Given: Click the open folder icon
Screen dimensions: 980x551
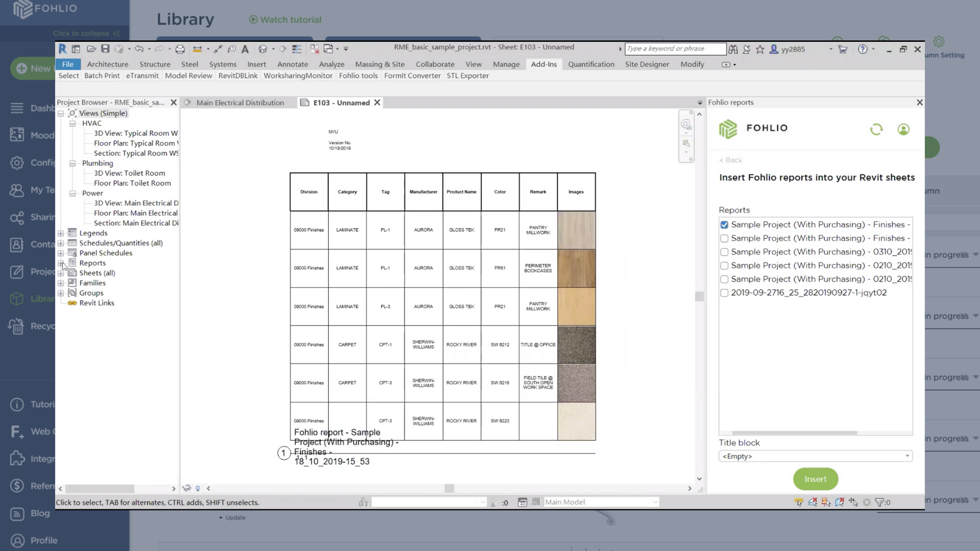Looking at the screenshot, I should tap(91, 49).
